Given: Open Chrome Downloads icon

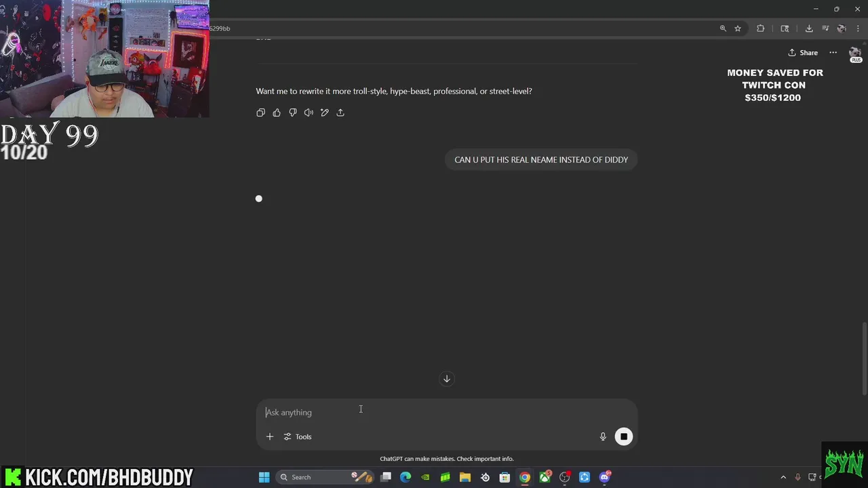Looking at the screenshot, I should [809, 28].
